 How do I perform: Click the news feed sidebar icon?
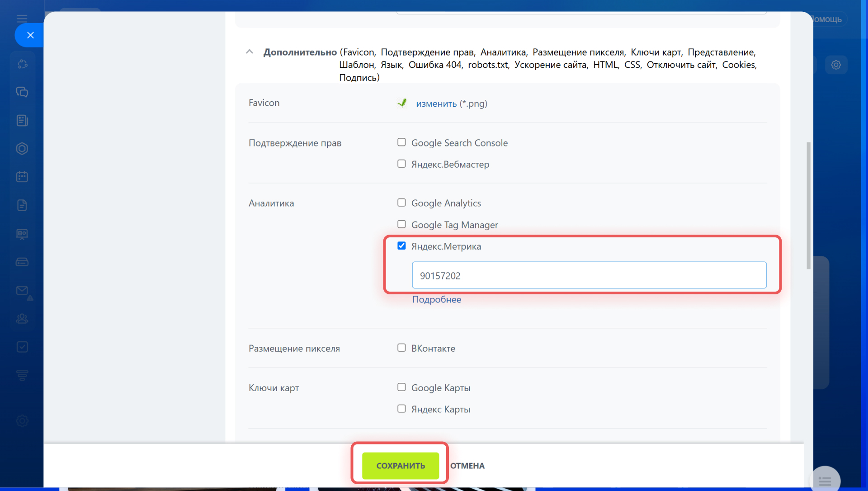pyautogui.click(x=22, y=120)
